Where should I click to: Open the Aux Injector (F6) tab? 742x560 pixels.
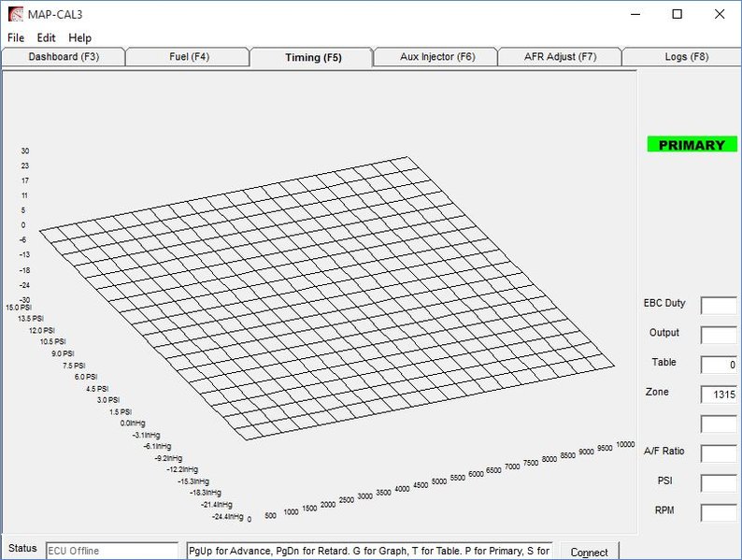tap(436, 57)
